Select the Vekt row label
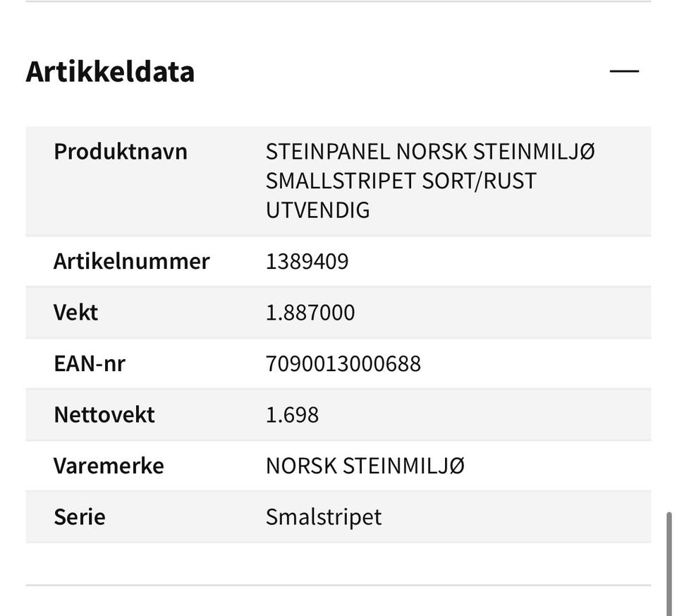The image size is (677, 616). pos(76,313)
